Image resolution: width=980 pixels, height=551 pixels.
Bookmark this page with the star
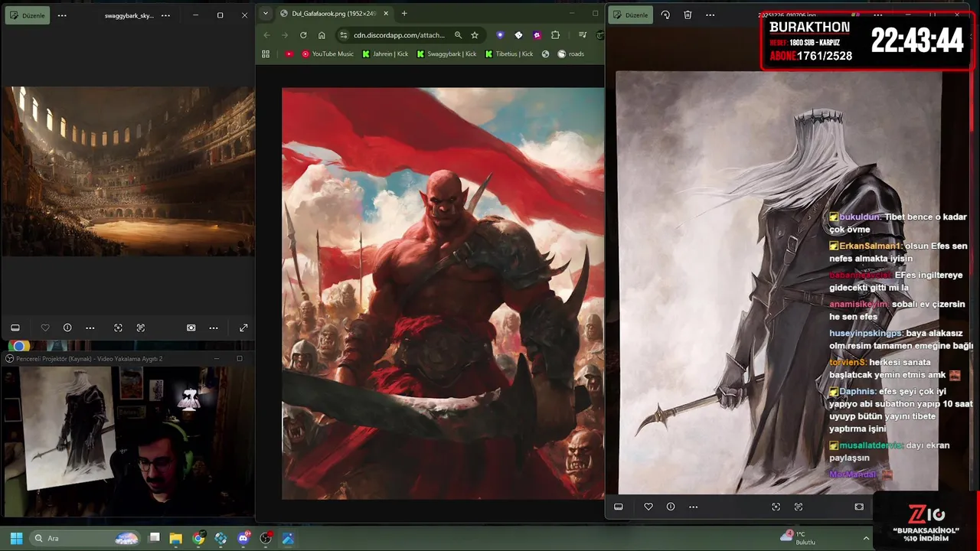[x=475, y=35]
